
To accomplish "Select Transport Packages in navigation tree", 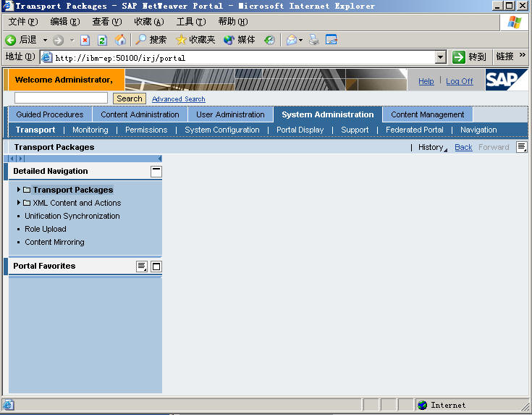I will click(x=73, y=190).
